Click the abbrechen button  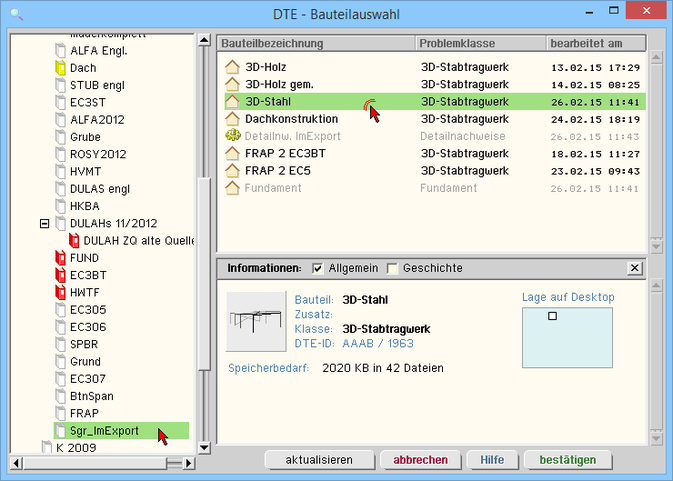pos(420,460)
